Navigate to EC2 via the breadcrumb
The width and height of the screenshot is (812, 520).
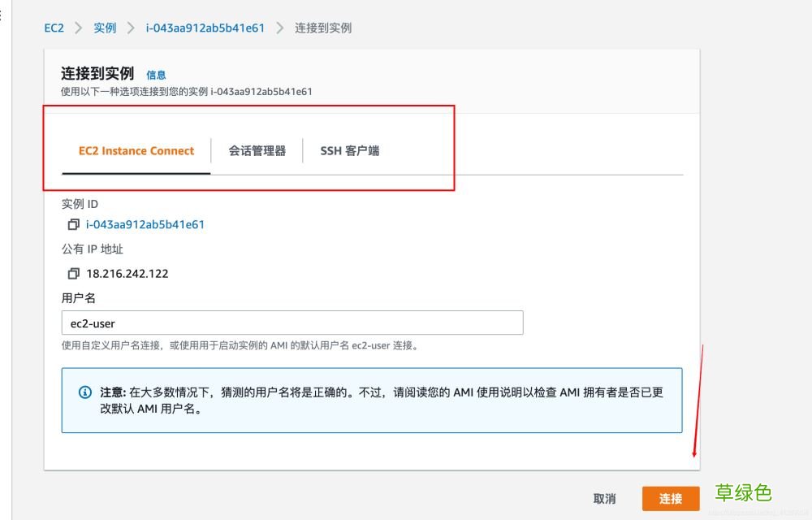53,27
